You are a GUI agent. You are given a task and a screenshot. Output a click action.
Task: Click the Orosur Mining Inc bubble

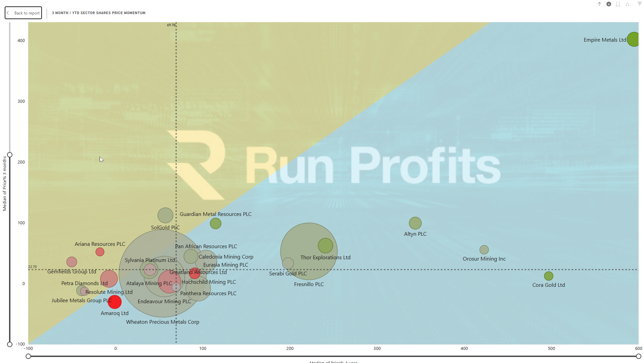pyautogui.click(x=484, y=249)
